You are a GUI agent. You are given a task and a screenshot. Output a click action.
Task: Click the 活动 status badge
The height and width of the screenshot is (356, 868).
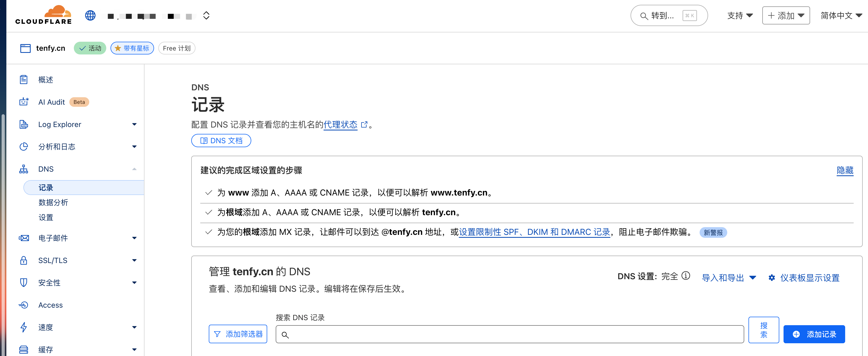pyautogui.click(x=90, y=48)
